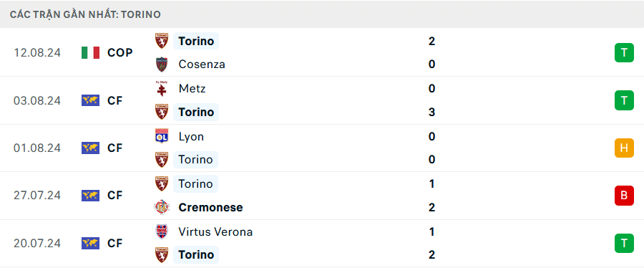644x268 pixels.
Task: Click the Metz club logo
Action: pos(162,89)
